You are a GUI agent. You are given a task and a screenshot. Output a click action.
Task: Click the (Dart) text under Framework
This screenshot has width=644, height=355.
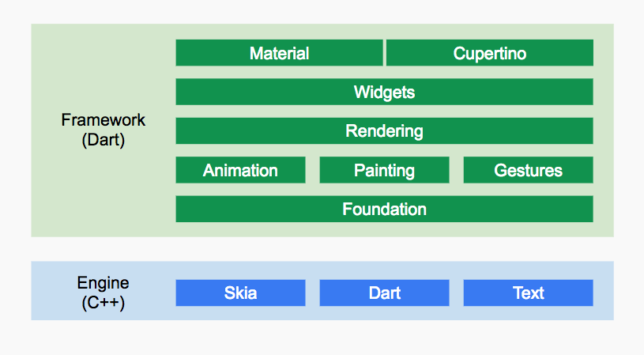click(x=104, y=140)
